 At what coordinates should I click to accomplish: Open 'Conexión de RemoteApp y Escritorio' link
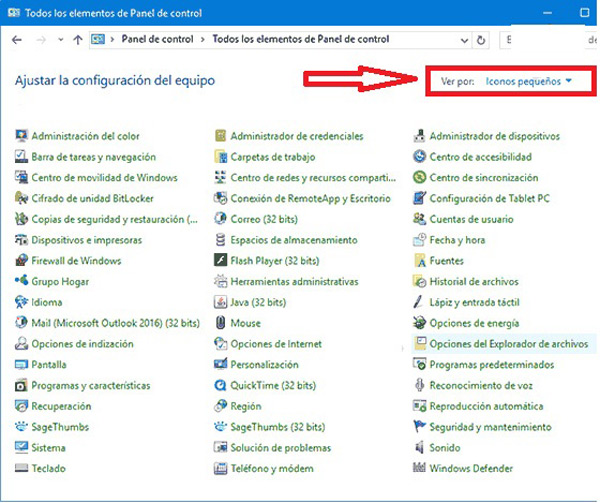tap(310, 198)
